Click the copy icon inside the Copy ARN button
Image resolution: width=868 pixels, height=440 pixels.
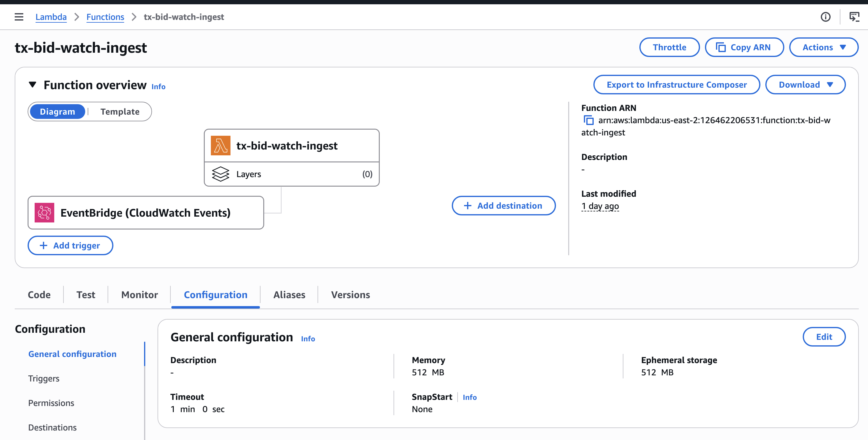click(721, 47)
